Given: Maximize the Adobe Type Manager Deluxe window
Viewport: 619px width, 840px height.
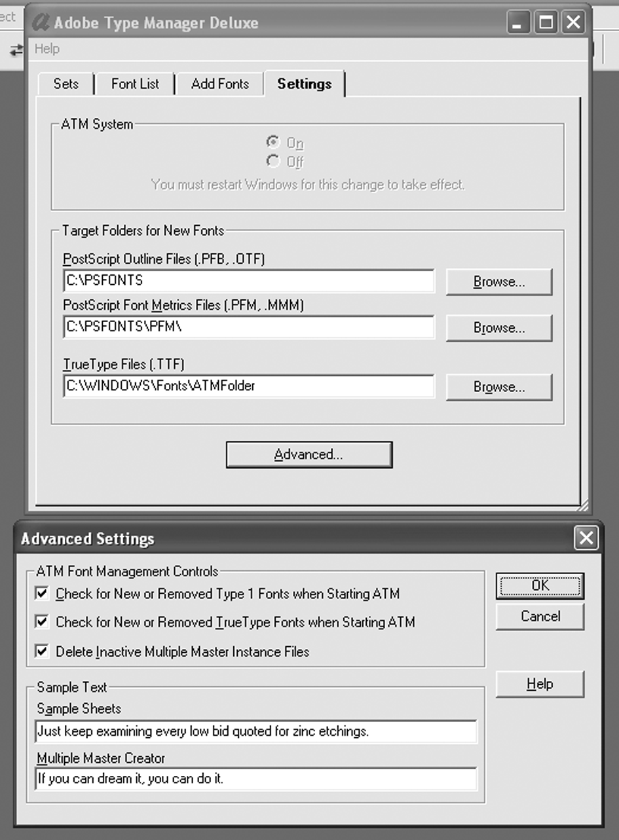Looking at the screenshot, I should pos(546,23).
